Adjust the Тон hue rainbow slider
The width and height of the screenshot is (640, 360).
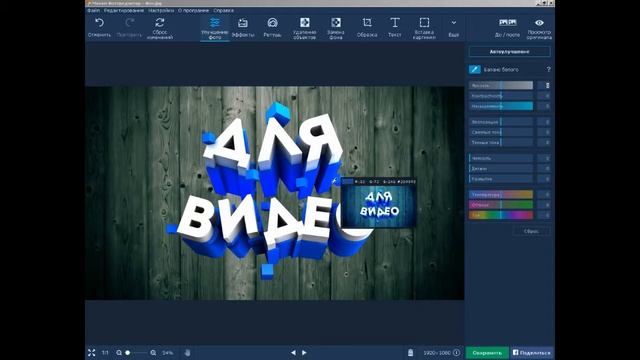pyautogui.click(x=501, y=215)
